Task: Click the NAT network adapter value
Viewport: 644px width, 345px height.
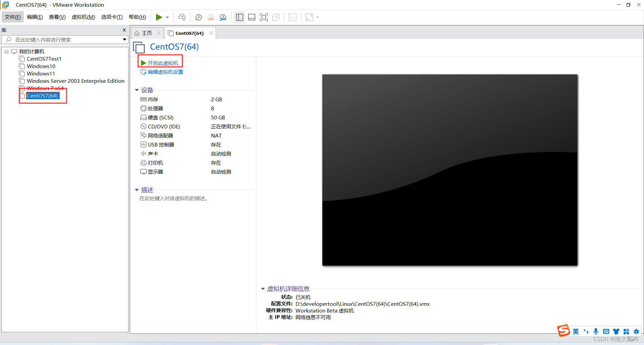Action: coord(216,136)
